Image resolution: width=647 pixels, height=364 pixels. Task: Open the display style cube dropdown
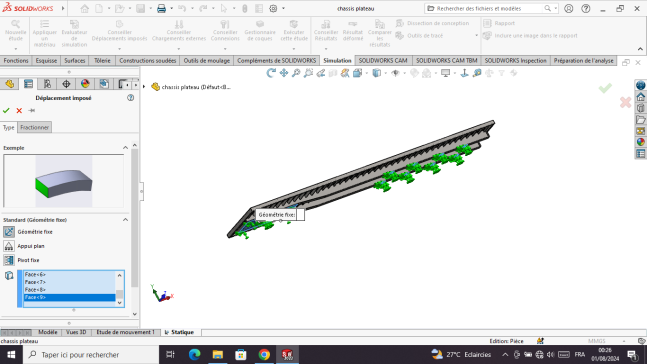pos(377,73)
